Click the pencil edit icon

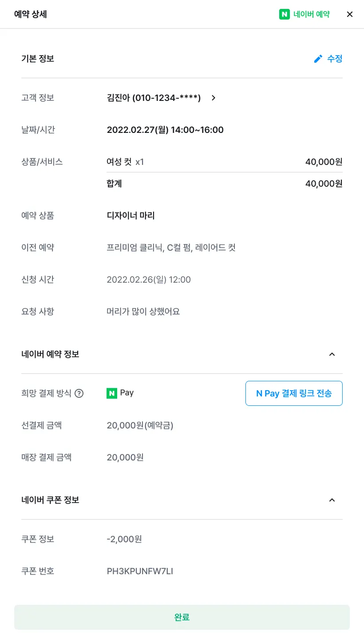318,59
